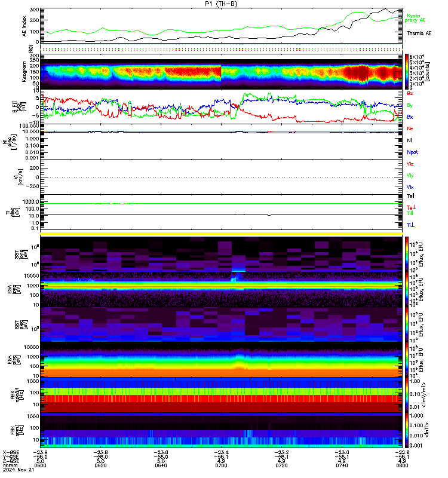
Task: Click the ion velocity Vi plot panel
Action: [x=221, y=177]
